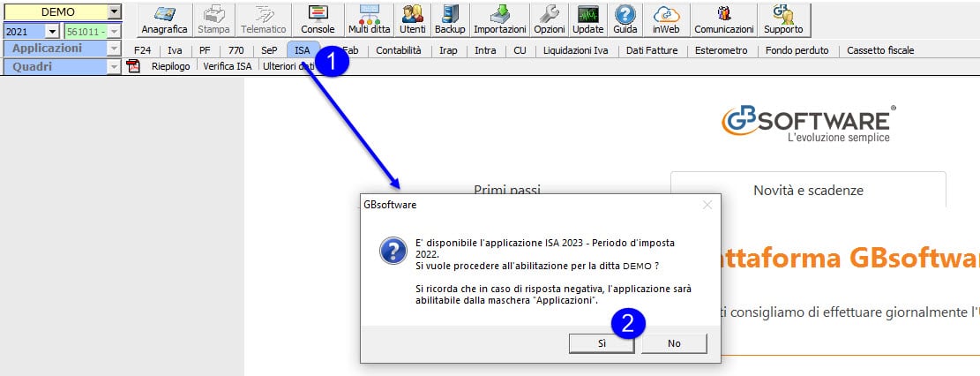Open the Utenti users icon
Image resolution: width=980 pixels, height=376 pixels.
[412, 19]
